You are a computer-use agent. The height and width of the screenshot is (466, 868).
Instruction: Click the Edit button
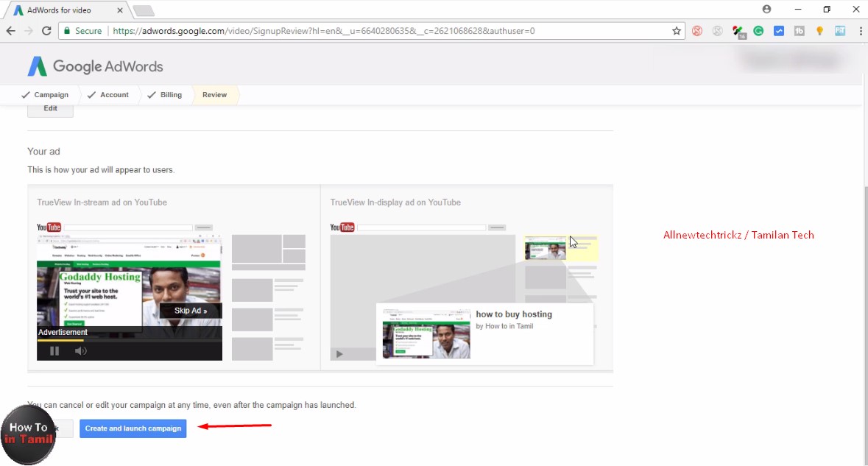[x=50, y=110]
